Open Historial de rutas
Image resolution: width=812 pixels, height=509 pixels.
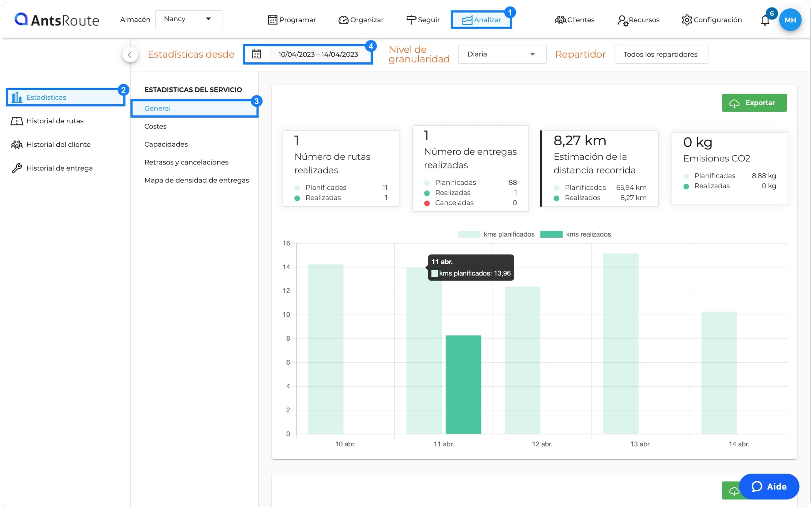point(47,121)
